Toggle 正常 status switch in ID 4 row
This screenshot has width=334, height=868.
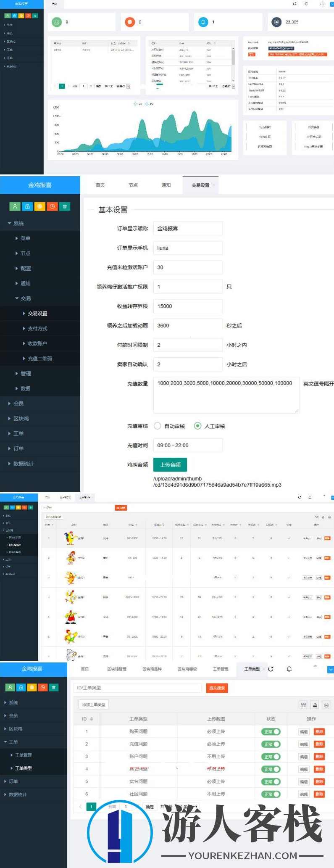coord(271,769)
